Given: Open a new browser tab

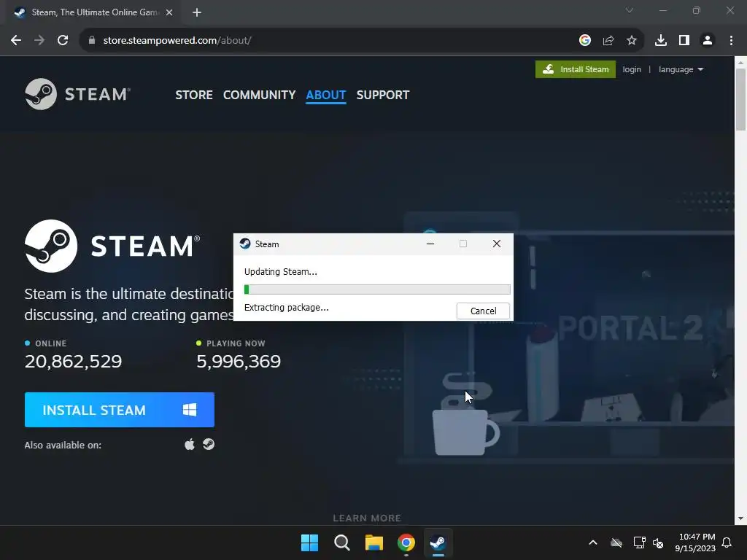Looking at the screenshot, I should [x=197, y=12].
